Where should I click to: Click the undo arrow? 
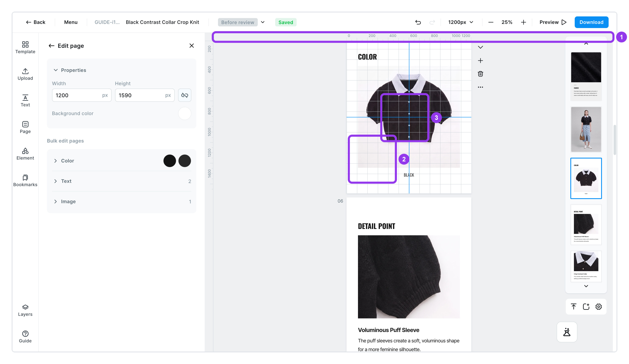point(418,22)
